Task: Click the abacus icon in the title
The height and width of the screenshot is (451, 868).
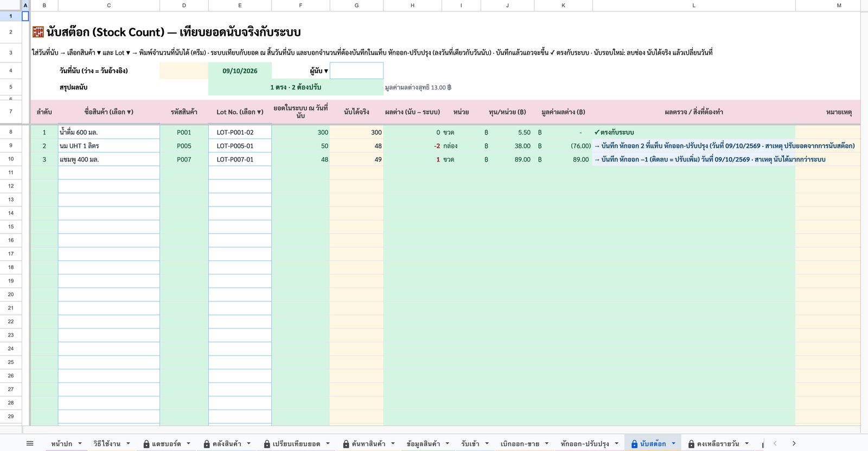Action: pyautogui.click(x=38, y=32)
